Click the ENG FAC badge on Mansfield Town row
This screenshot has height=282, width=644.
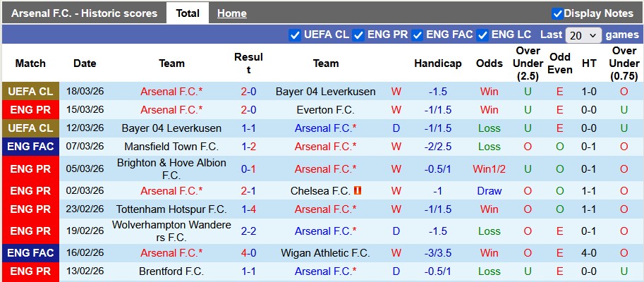[x=30, y=147]
